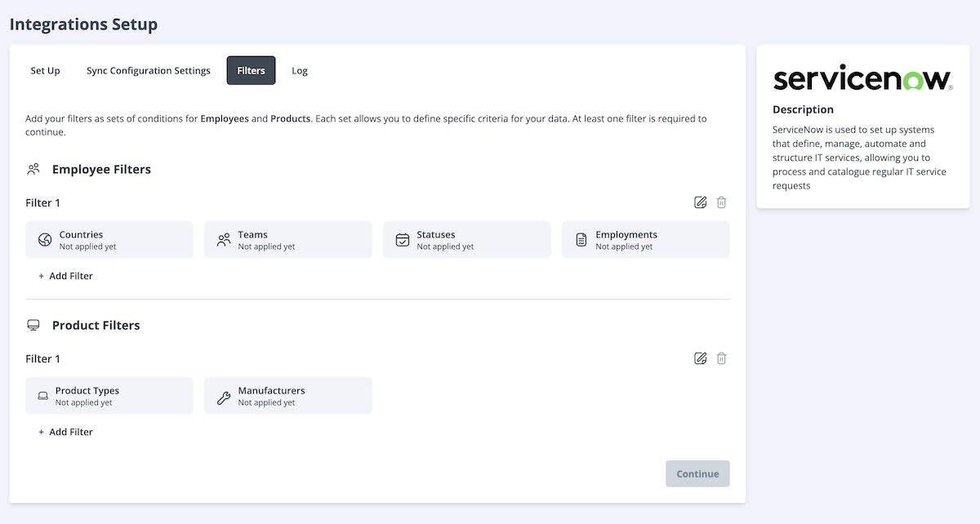Click the wrench icon on the Manufacturers chip
The image size is (980, 524).
click(x=222, y=395)
